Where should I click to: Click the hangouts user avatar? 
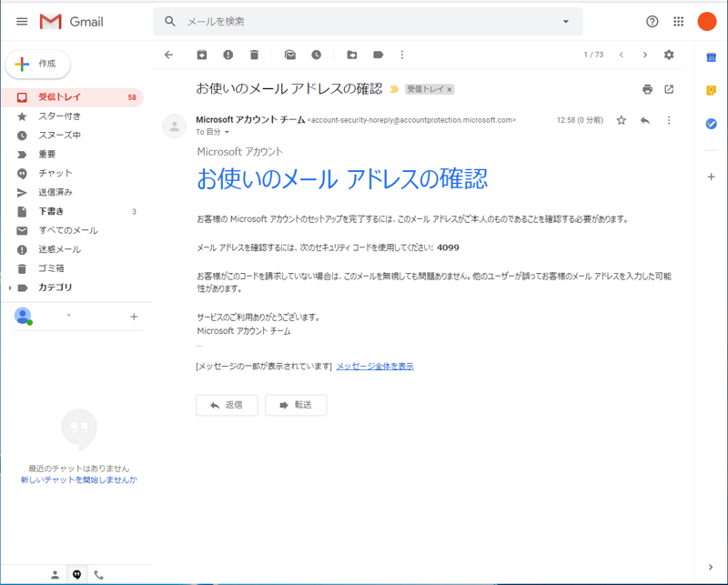point(23,316)
